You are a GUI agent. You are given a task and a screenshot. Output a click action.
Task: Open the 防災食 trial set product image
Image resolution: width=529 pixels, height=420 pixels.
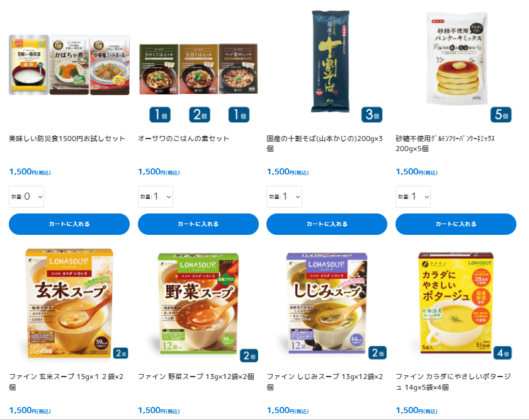69,65
